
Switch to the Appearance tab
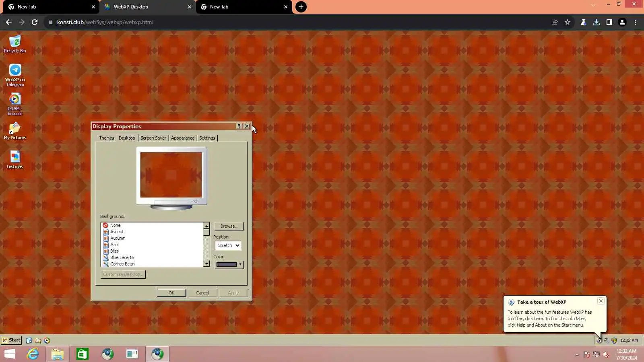click(x=183, y=138)
